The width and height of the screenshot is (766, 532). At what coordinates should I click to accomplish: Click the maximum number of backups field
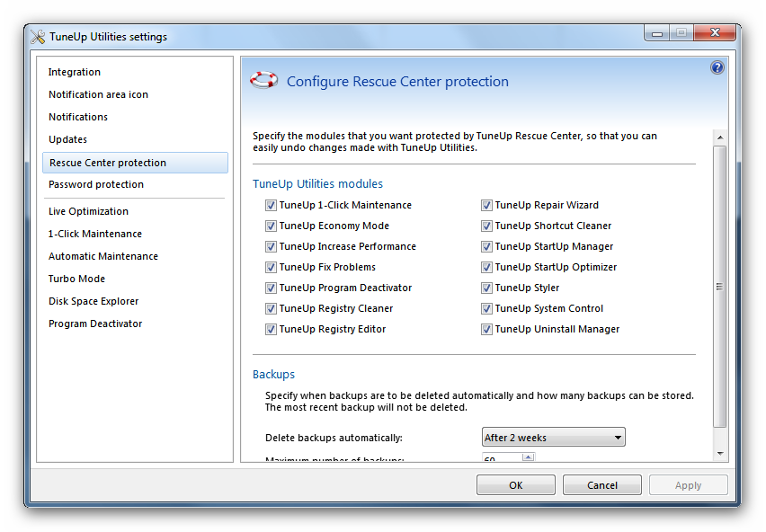(x=500, y=459)
